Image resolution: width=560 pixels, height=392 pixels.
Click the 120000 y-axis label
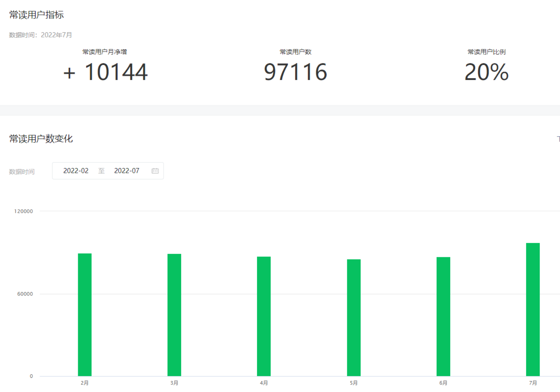(x=23, y=211)
